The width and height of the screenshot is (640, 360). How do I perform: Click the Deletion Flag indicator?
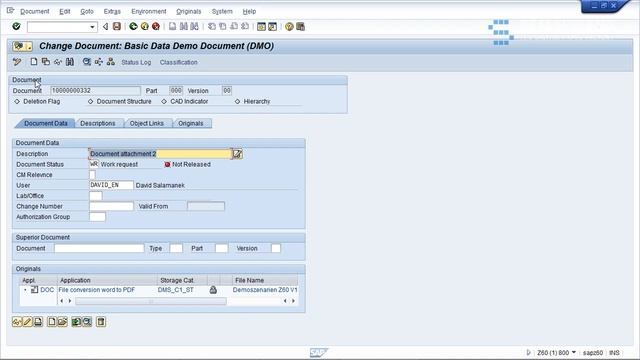point(17,101)
